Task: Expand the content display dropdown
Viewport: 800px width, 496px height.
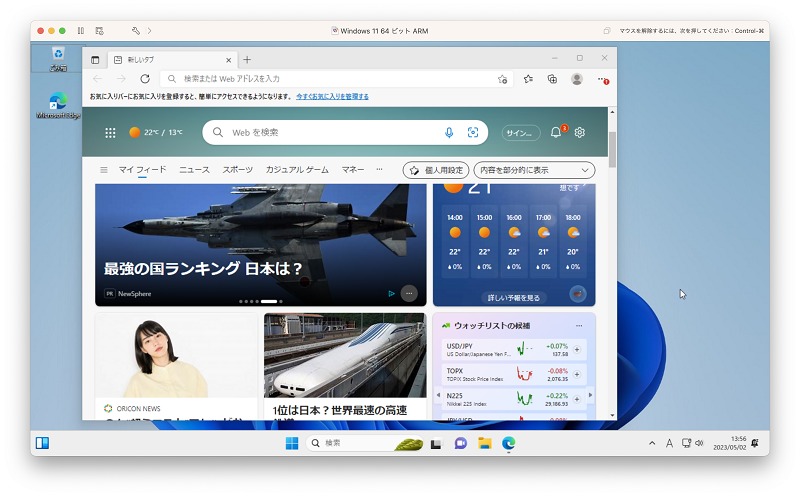Action: (534, 170)
